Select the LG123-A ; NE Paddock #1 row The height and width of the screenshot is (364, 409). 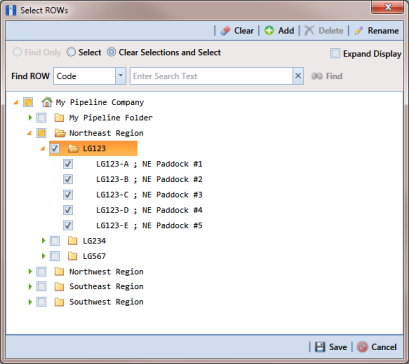(149, 164)
